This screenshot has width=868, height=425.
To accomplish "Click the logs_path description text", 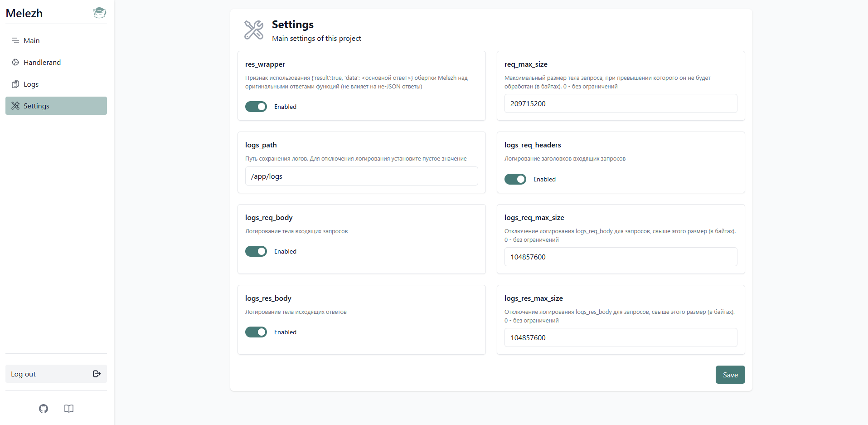I will click(x=356, y=159).
